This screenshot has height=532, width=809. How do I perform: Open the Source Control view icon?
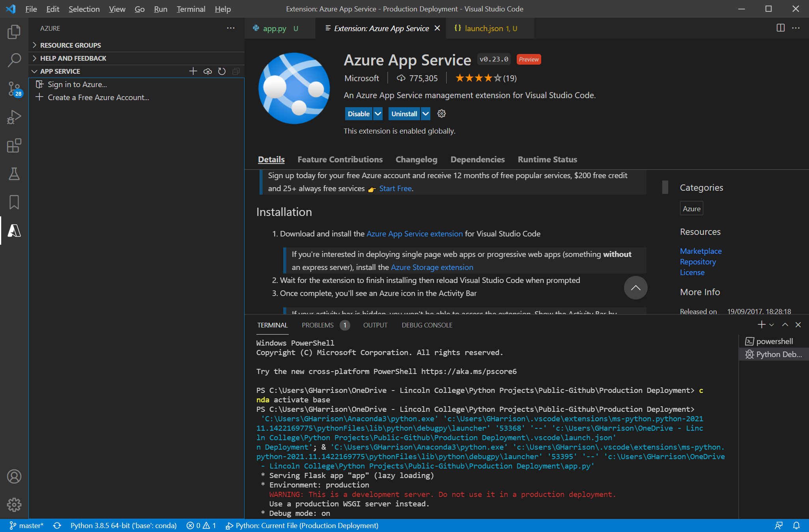[x=14, y=89]
